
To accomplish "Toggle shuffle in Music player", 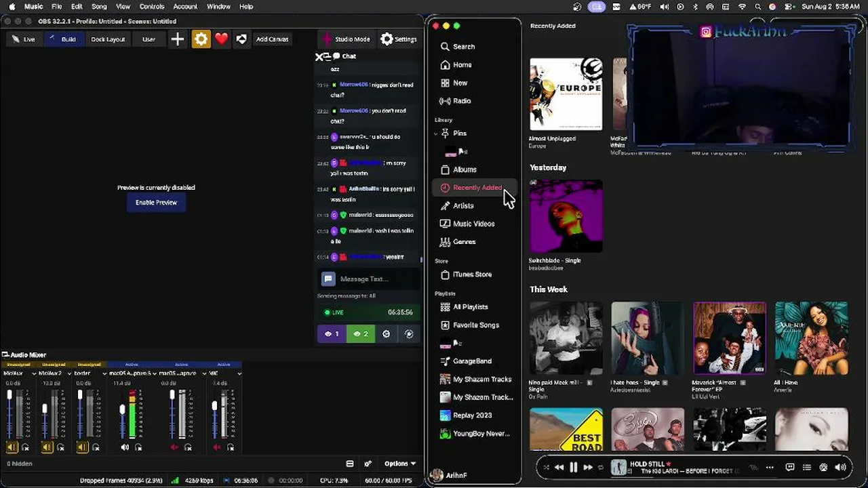I will (x=546, y=467).
